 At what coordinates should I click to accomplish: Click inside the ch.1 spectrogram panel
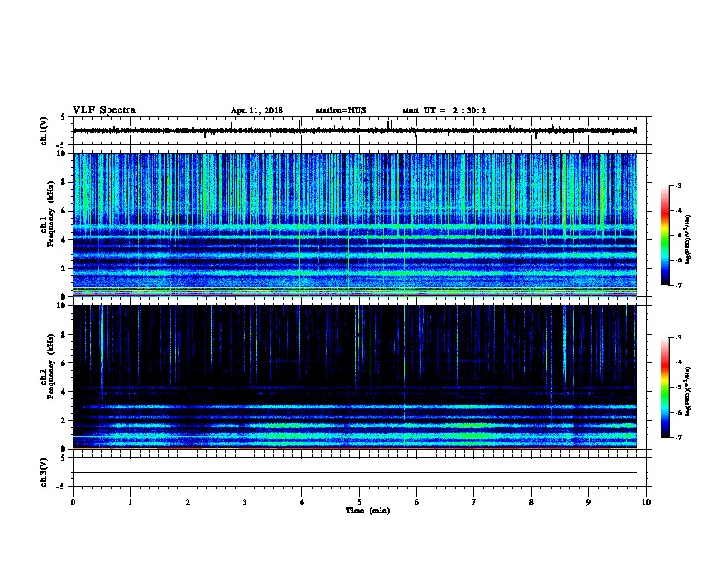tap(355, 224)
